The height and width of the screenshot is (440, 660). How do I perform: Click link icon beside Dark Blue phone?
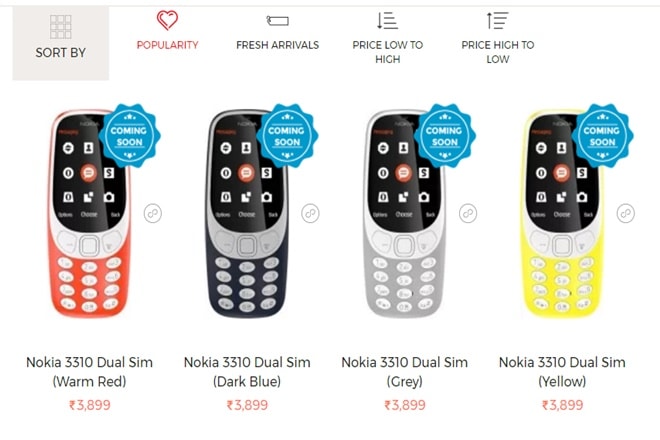pyautogui.click(x=310, y=213)
